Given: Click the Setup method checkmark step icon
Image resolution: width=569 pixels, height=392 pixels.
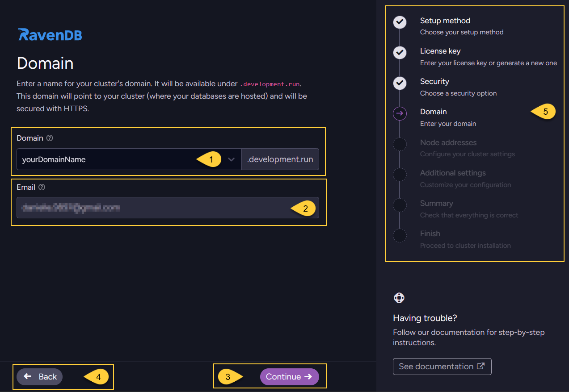Looking at the screenshot, I should [x=400, y=22].
